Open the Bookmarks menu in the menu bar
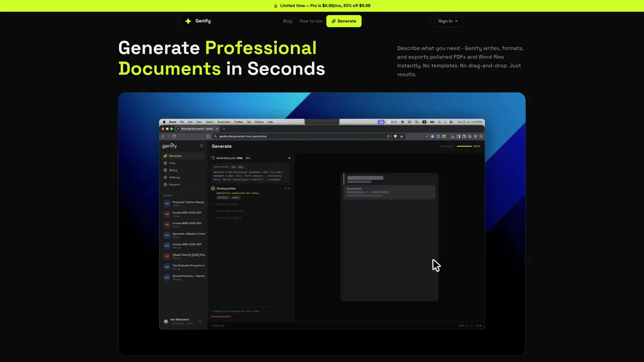 [224, 122]
